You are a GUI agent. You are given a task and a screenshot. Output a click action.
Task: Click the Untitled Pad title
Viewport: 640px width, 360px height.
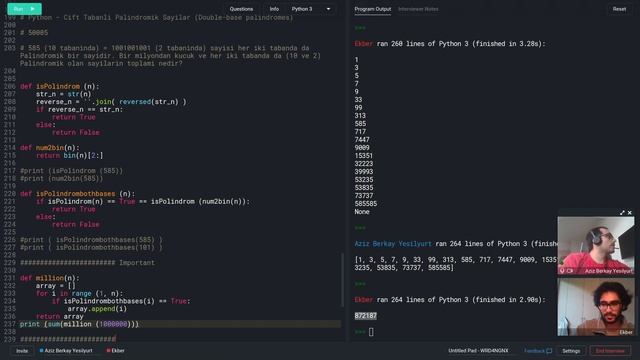coord(478,351)
